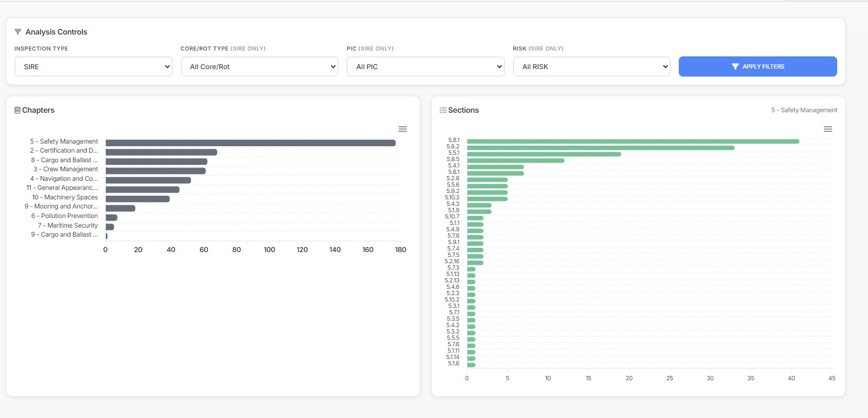Screen dimensions: 868x418
Task: Click the Sections list icon
Action: coord(443,110)
